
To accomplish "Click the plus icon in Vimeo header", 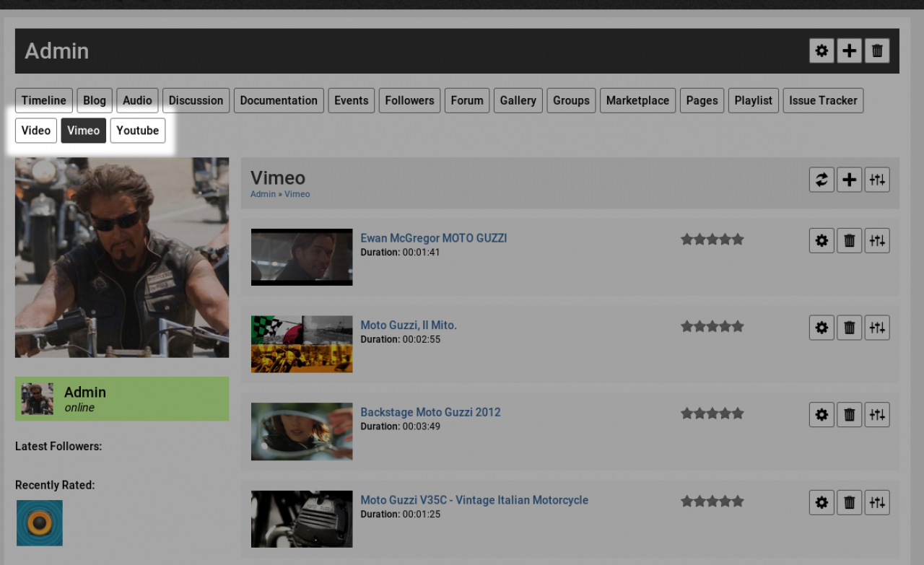I will (850, 180).
